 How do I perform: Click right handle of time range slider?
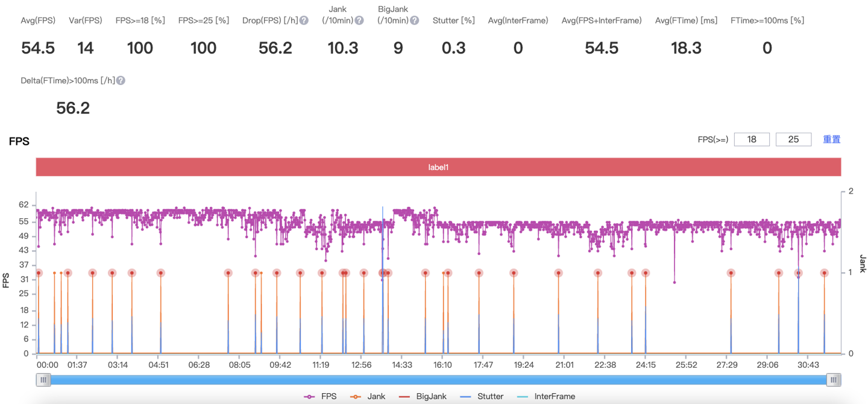coord(834,380)
